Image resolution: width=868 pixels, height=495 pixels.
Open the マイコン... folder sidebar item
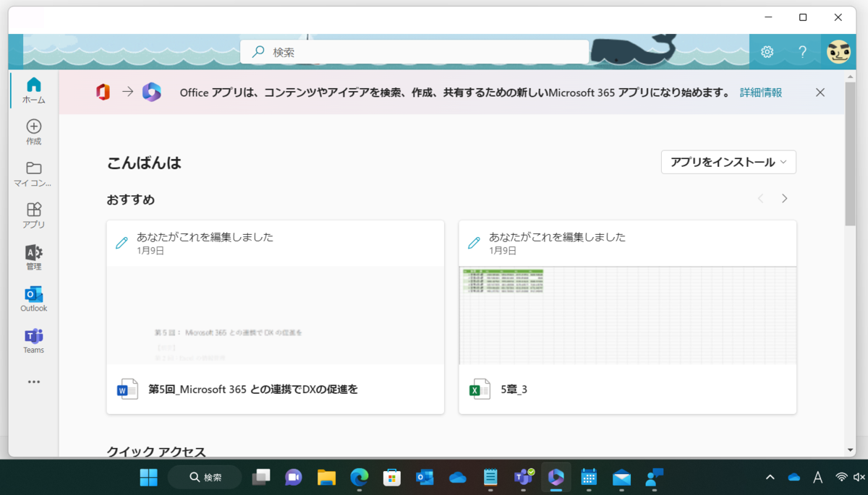coord(33,174)
